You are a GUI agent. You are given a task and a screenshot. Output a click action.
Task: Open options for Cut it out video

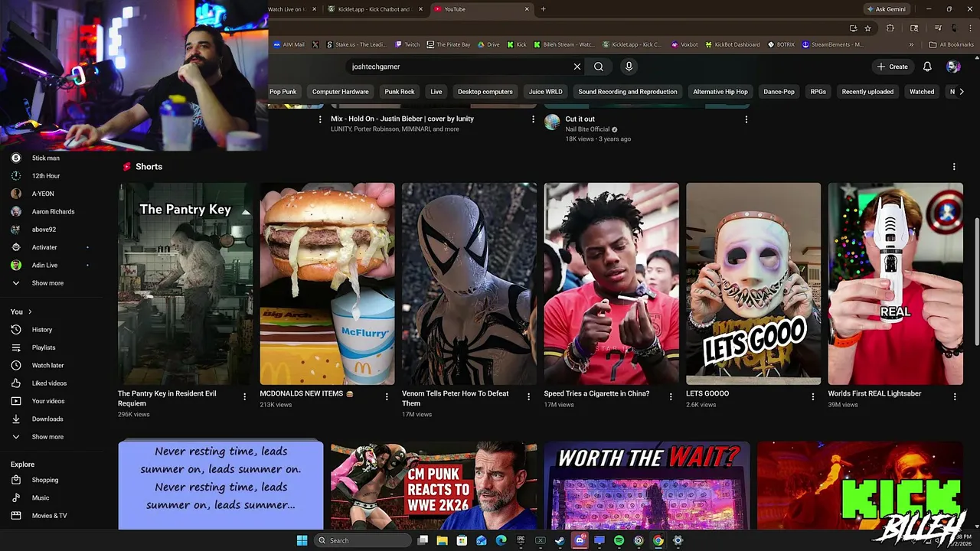(746, 119)
